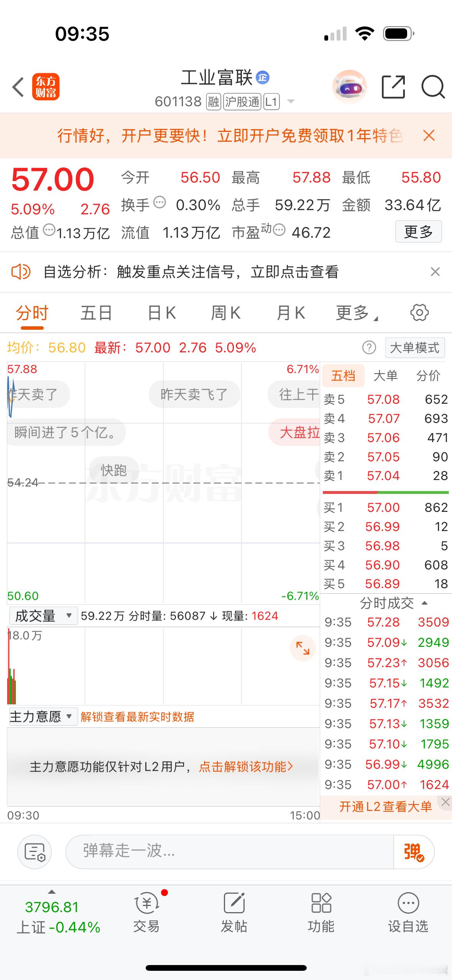Switch to the 周K chart tab
The height and width of the screenshot is (980, 452).
point(226,313)
